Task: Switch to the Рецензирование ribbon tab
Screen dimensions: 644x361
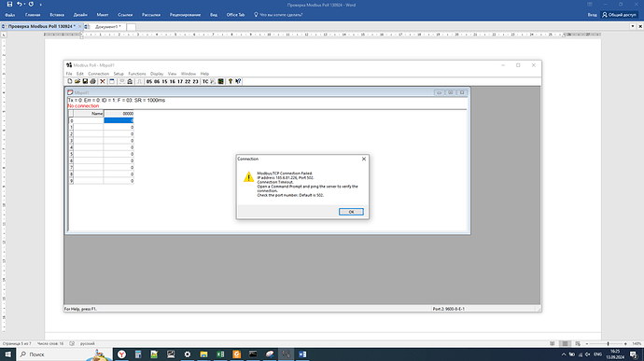Action: point(185,15)
